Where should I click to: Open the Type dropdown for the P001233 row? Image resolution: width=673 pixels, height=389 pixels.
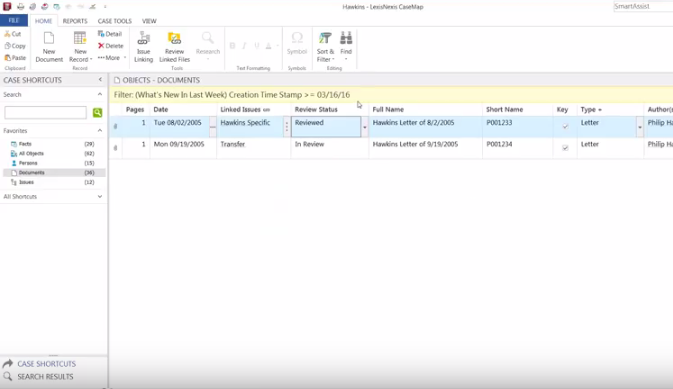click(x=640, y=128)
